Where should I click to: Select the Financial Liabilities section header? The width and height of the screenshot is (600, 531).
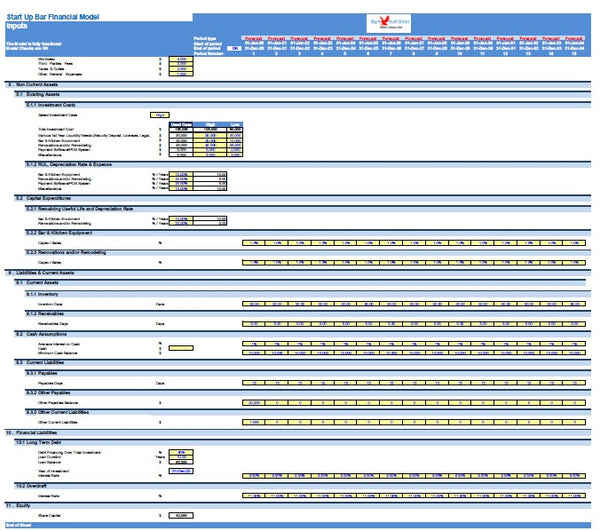42,434
